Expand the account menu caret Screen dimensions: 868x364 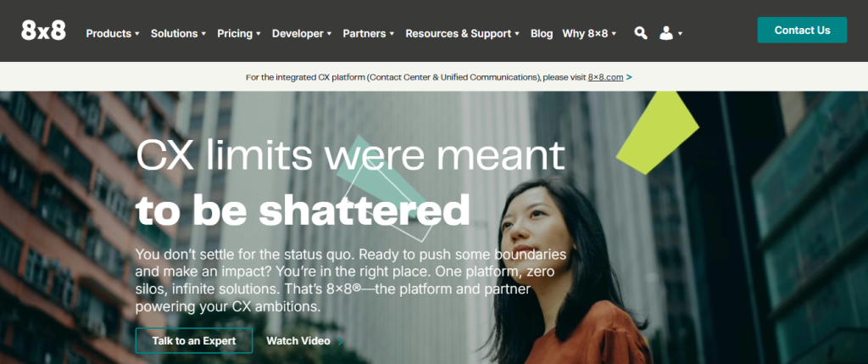tap(680, 34)
